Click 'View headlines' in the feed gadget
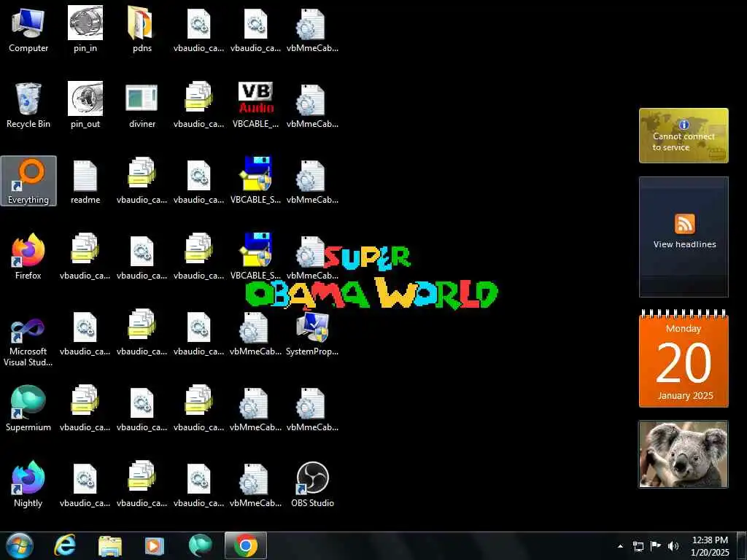 pyautogui.click(x=684, y=244)
